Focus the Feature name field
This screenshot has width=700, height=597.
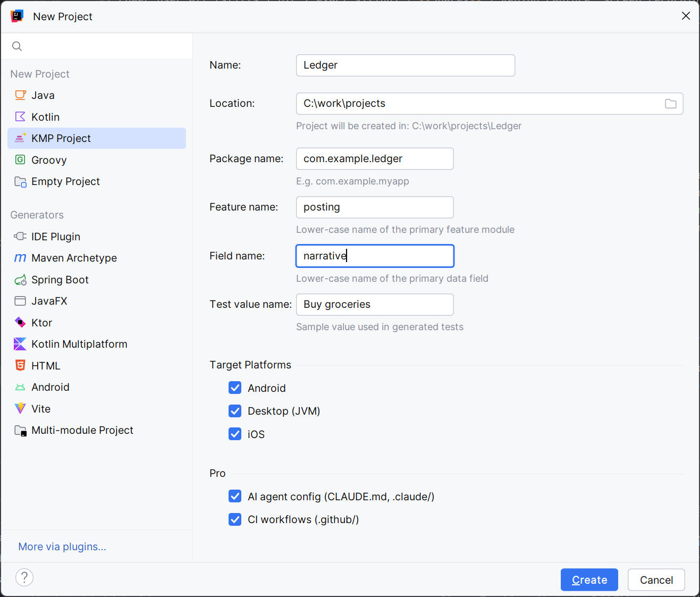[x=375, y=207]
